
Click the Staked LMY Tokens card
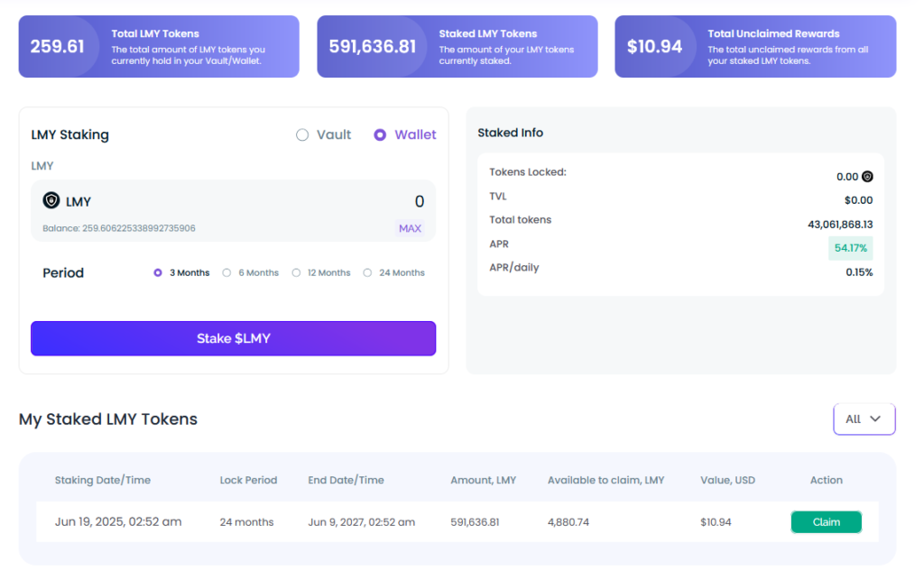pyautogui.click(x=457, y=46)
